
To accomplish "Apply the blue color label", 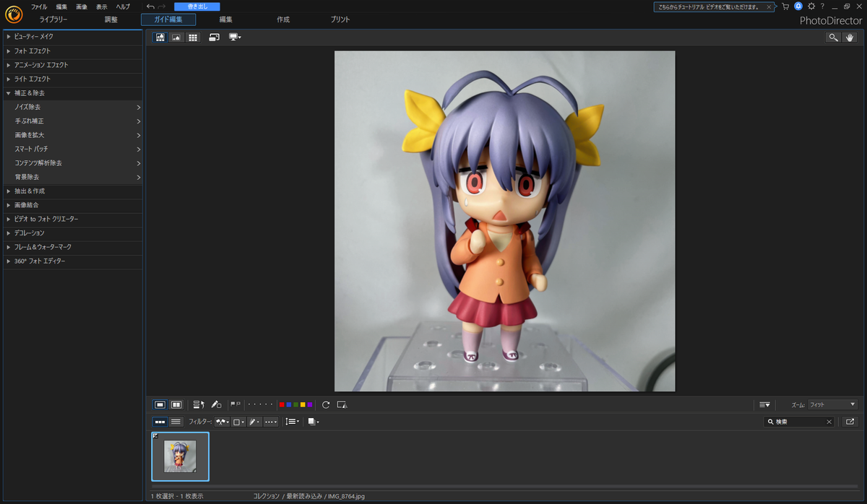I will point(289,405).
